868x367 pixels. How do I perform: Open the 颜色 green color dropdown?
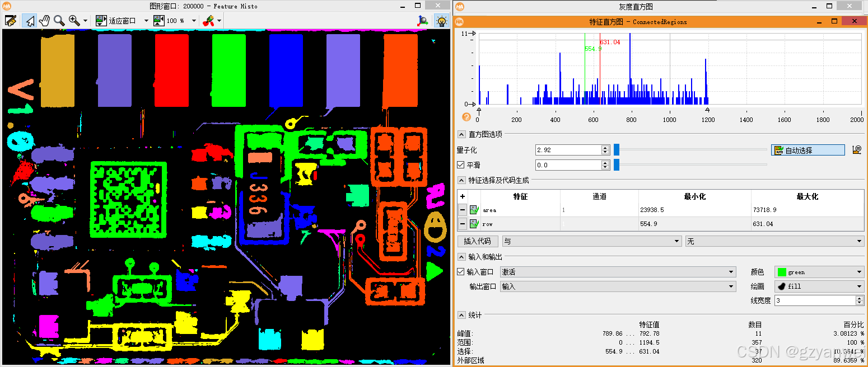coord(819,272)
